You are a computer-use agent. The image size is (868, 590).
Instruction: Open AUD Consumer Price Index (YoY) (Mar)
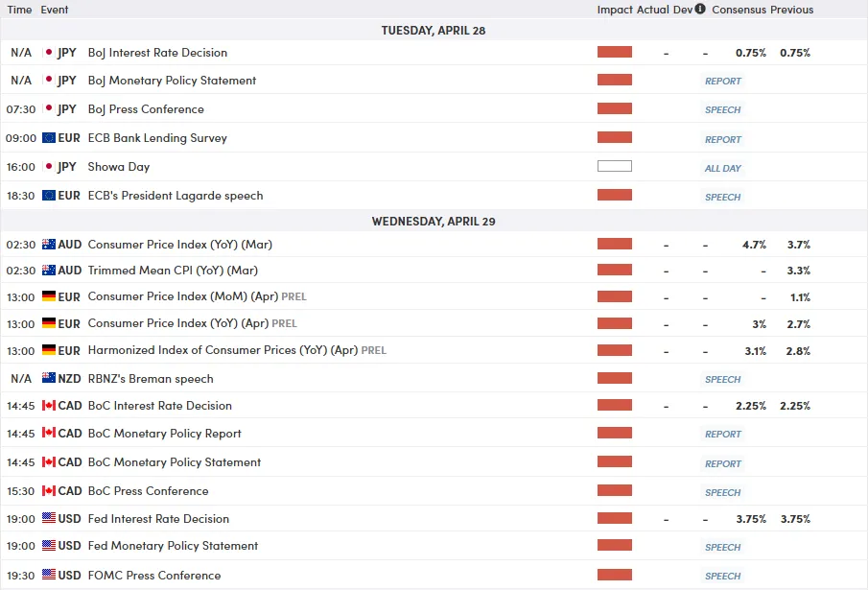[x=180, y=244]
